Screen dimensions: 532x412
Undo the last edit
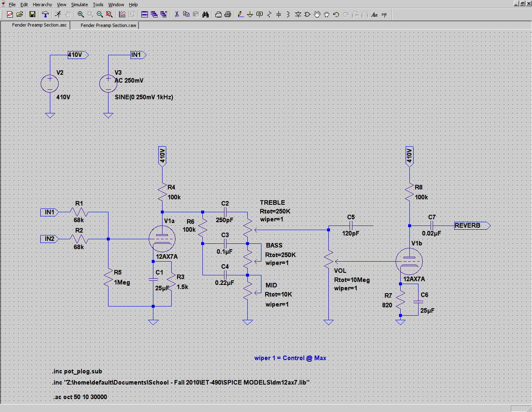point(337,15)
